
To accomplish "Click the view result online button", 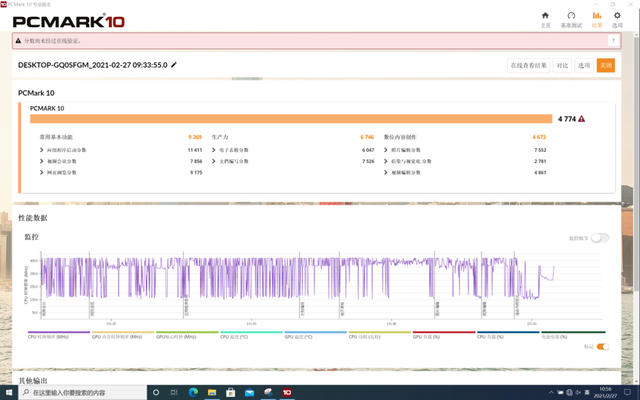I will (x=529, y=65).
